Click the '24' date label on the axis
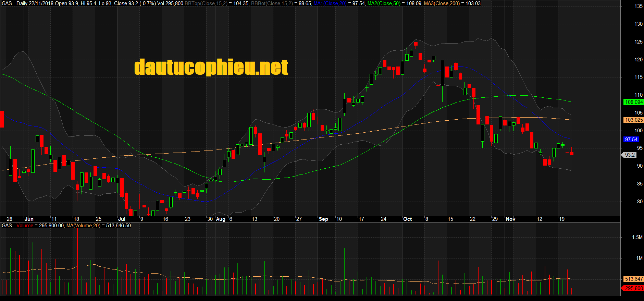Viewport: 644px width, 301px height. (x=384, y=219)
